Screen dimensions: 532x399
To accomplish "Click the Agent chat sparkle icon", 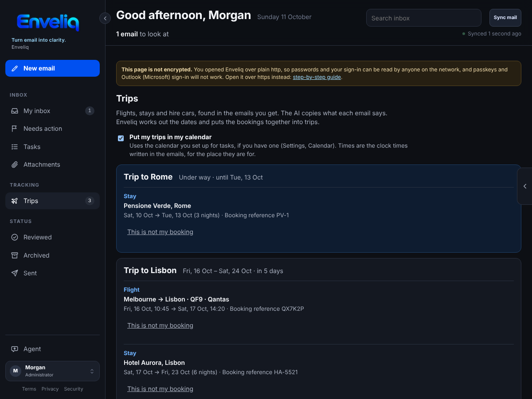I will [x=15, y=349].
